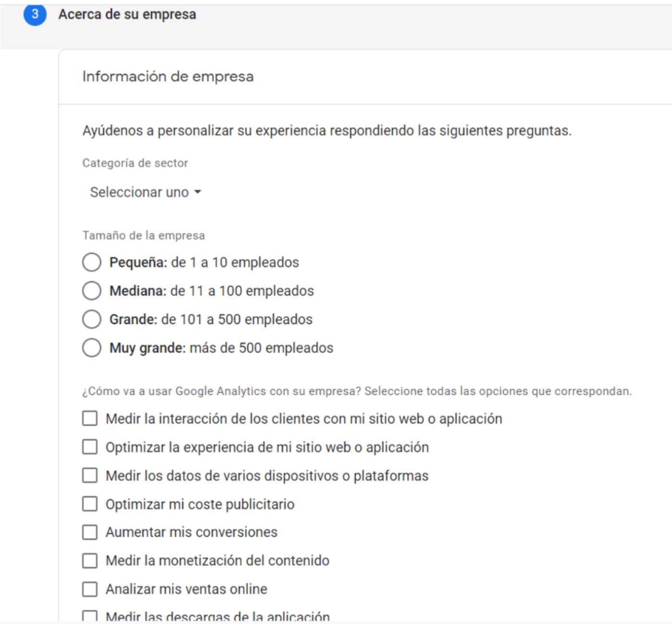Select 'Mediana: de 11 a 100 empleados'
The width and height of the screenshot is (672, 624).
click(x=91, y=290)
